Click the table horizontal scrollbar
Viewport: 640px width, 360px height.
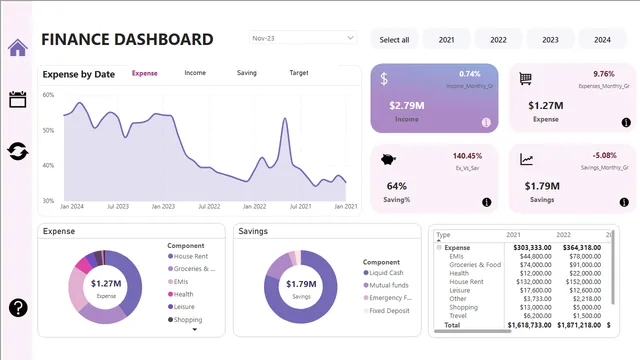[x=472, y=331]
